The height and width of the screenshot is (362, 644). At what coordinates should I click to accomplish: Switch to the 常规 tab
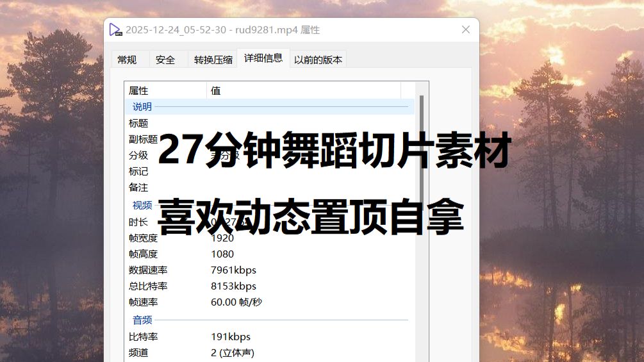127,60
